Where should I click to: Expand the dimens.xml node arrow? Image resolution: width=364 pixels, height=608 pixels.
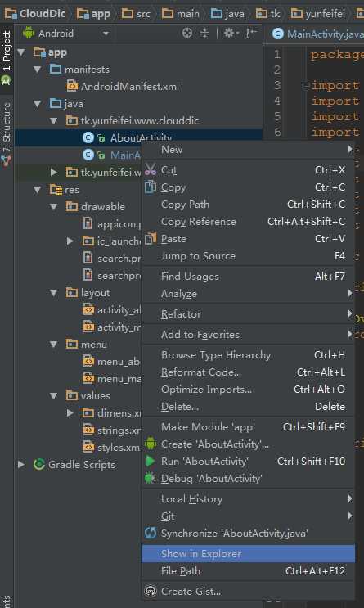pyautogui.click(x=70, y=413)
